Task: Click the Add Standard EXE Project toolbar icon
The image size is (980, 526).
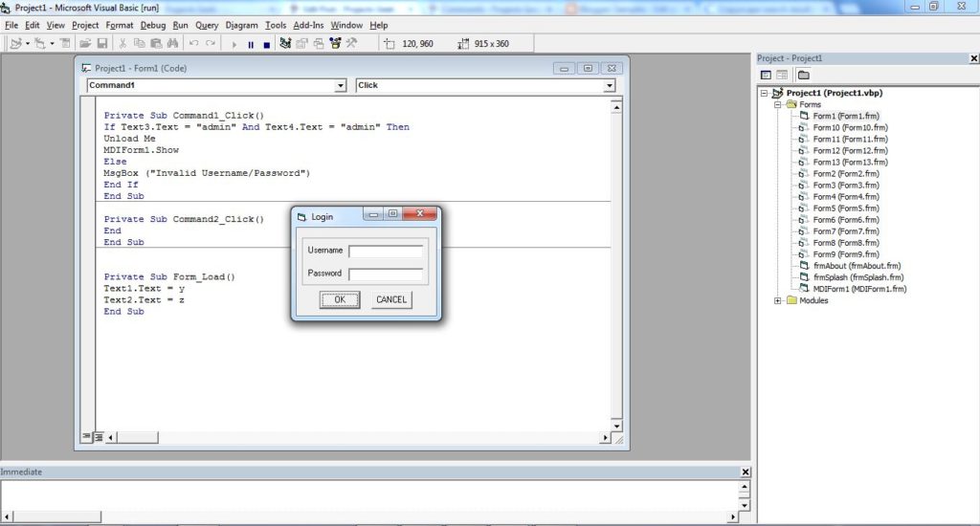Action: click(x=15, y=44)
